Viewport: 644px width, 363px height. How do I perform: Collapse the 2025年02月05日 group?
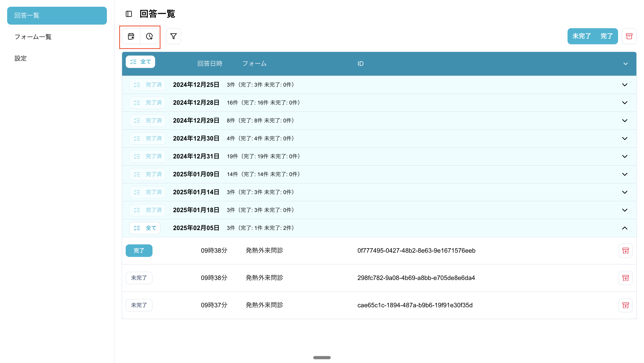coord(625,228)
